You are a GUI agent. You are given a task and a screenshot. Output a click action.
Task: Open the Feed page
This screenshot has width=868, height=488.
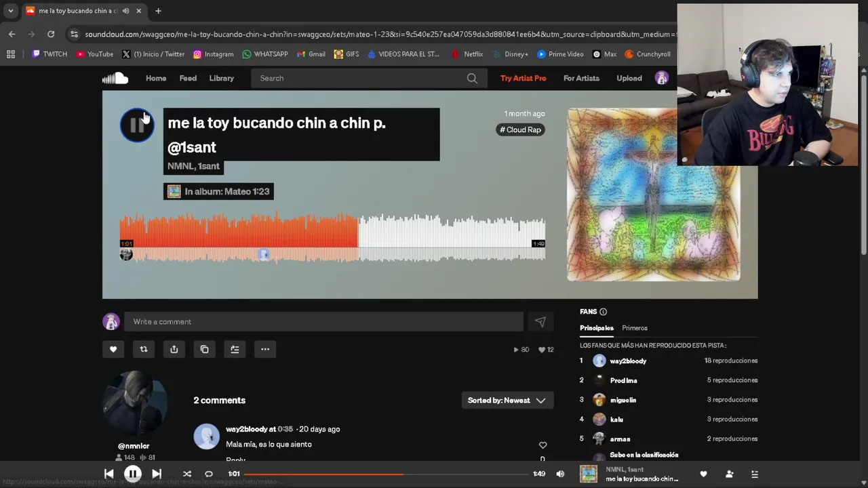coord(188,79)
